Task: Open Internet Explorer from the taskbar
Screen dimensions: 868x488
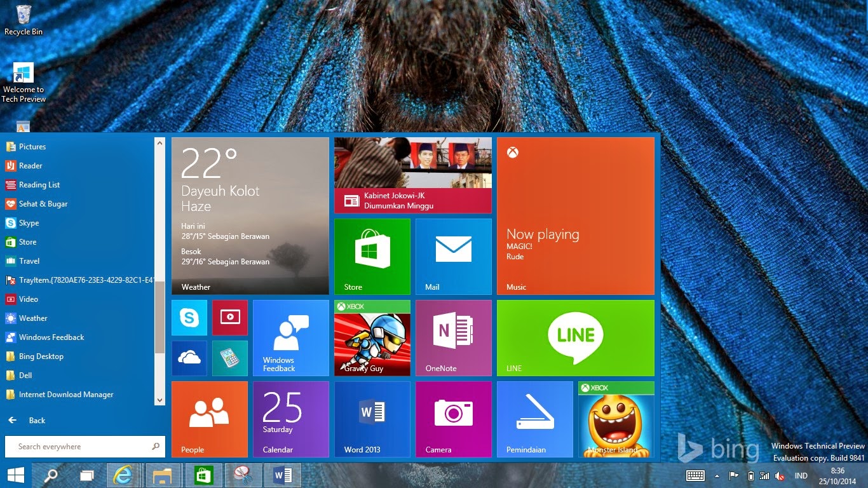Action: (x=124, y=475)
